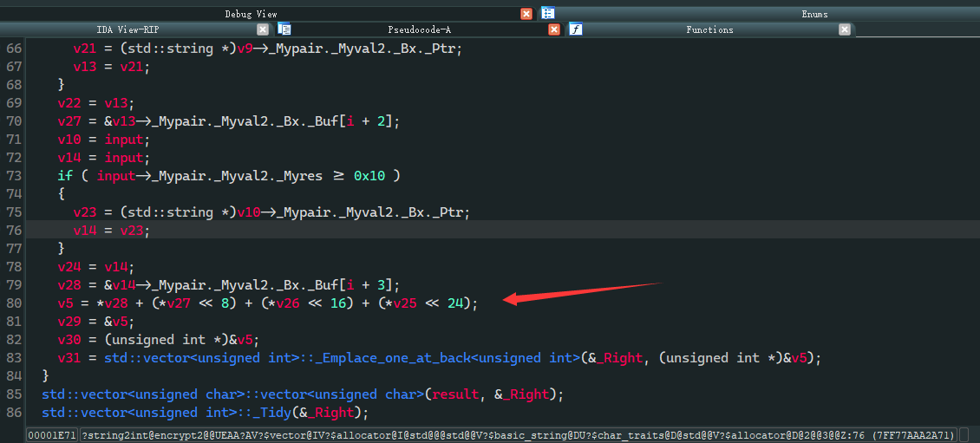Close the Debug View tab

pos(526,14)
